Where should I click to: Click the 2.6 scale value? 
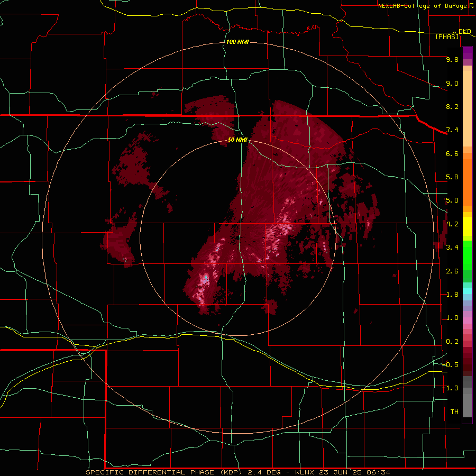[x=452, y=271]
